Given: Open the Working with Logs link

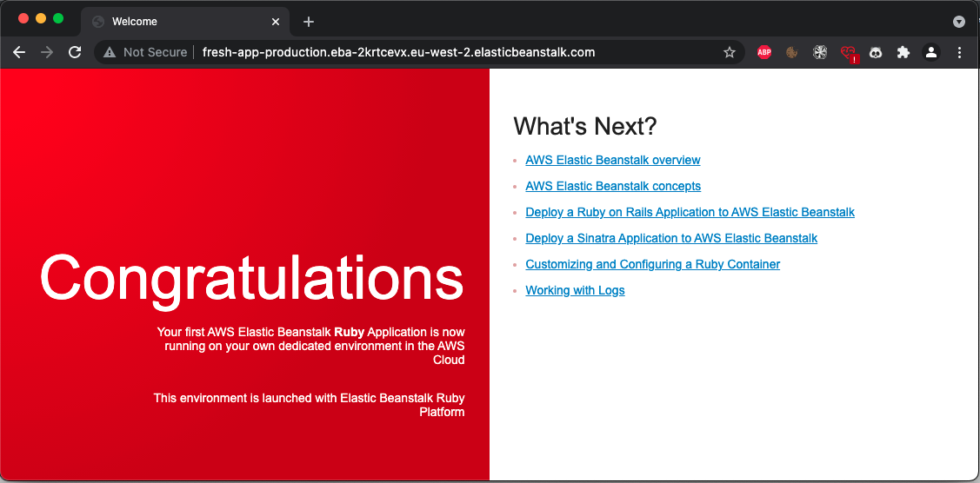Looking at the screenshot, I should 575,290.
